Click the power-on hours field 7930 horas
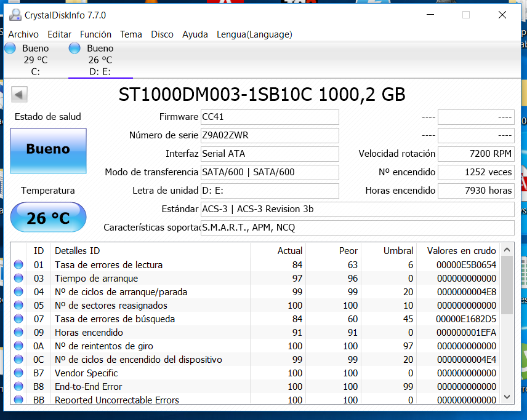 coord(476,191)
